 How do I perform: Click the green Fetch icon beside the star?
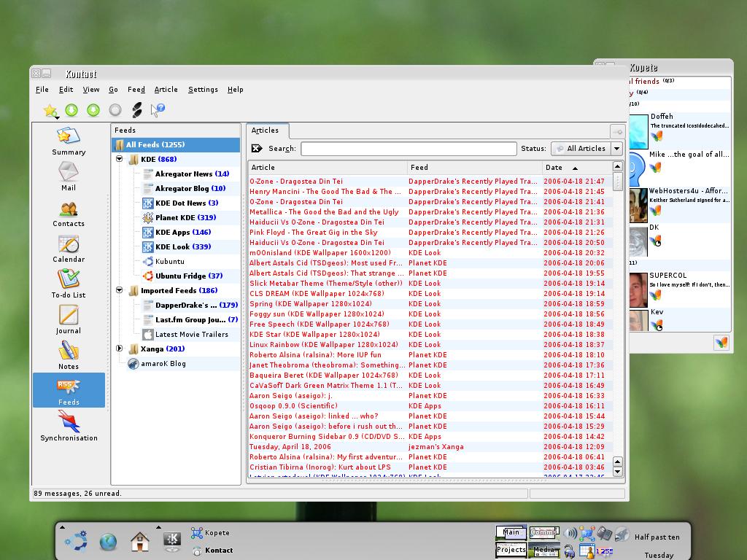click(x=71, y=110)
